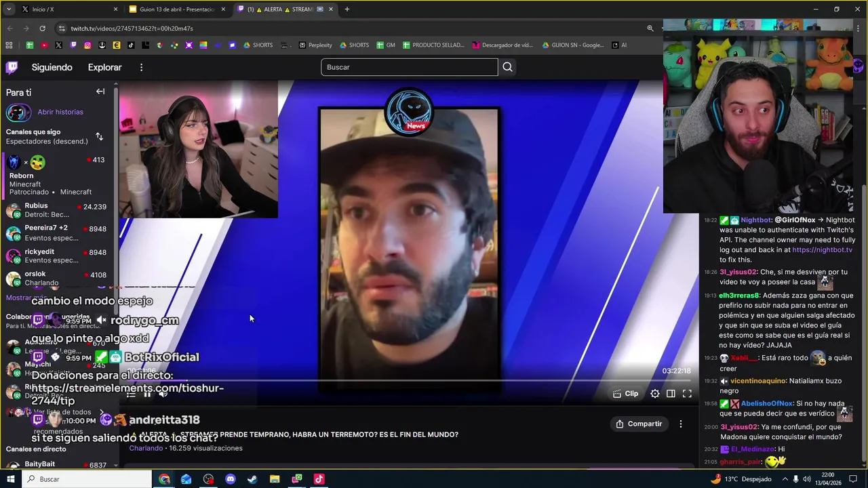
Task: Click the Charlando category link
Action: click(x=146, y=448)
